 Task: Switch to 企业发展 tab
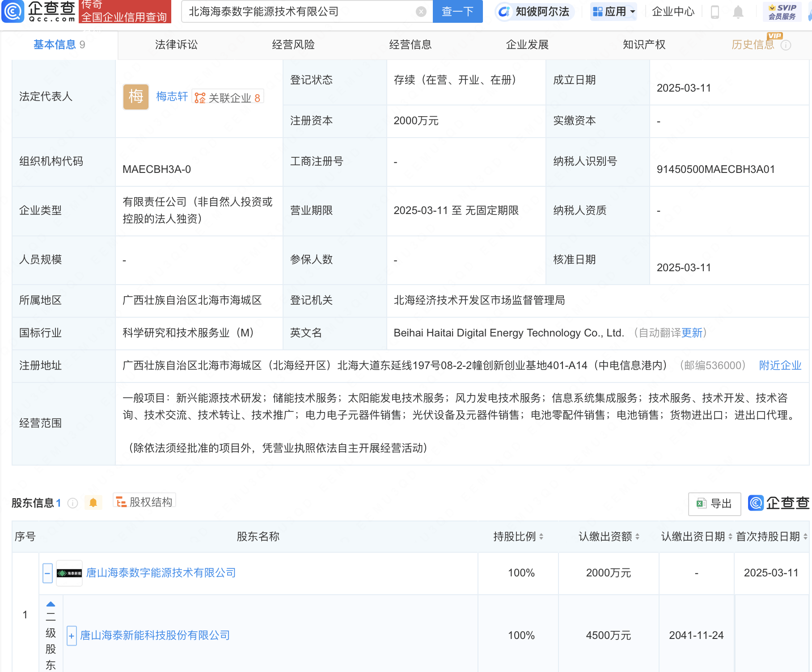point(527,45)
